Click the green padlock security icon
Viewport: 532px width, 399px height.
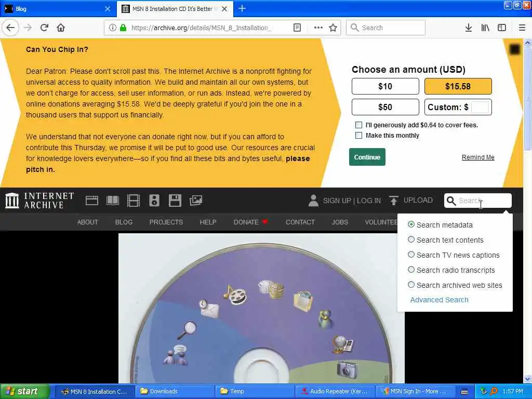(x=123, y=28)
